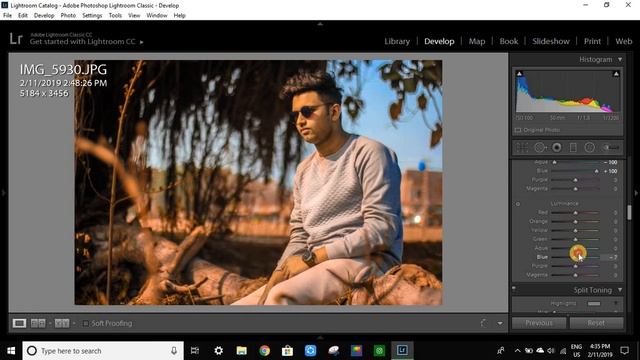Toggle highlight clipping indicator in histogram
640x360 pixels.
616,74
